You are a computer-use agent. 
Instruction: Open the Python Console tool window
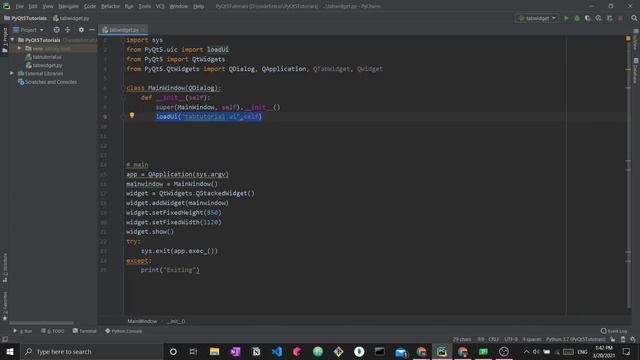[x=124, y=331]
